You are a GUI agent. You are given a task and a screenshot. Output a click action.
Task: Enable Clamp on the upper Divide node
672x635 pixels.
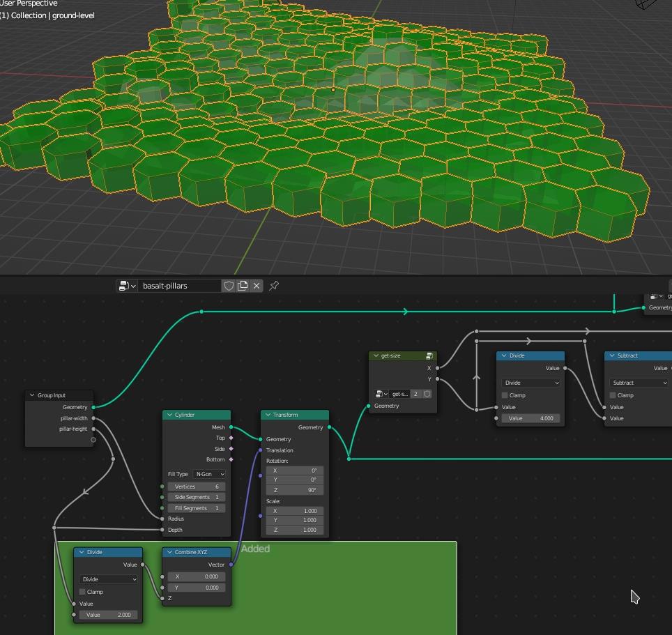click(505, 395)
